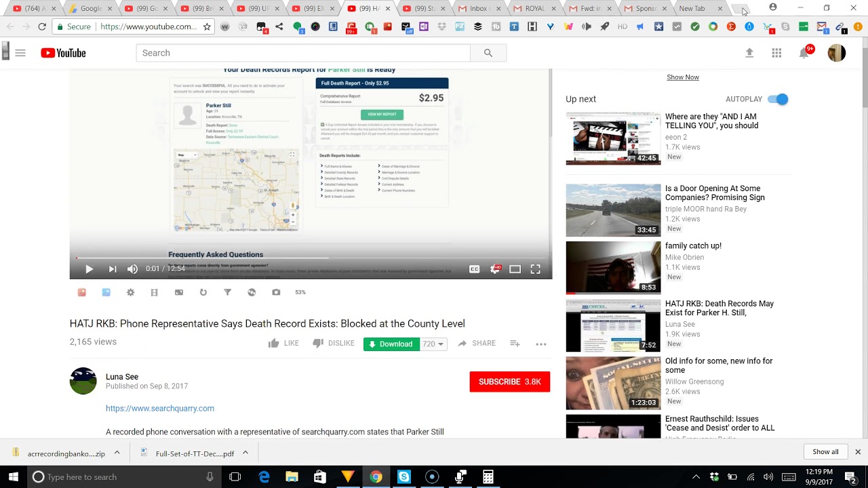This screenshot has width=868, height=488.
Task: Open Luna See channel name link
Action: 122,377
